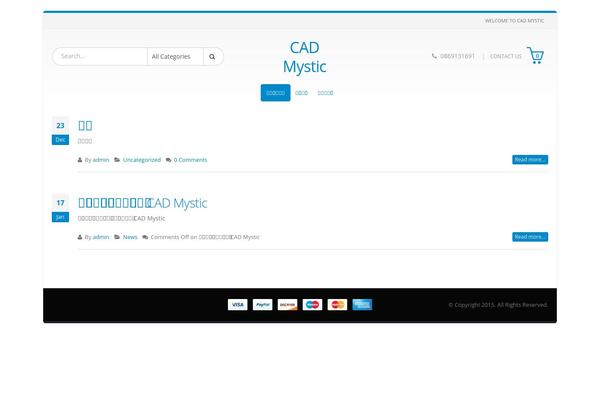
Task: Click the Jan 17 date badge
Action: [60, 208]
